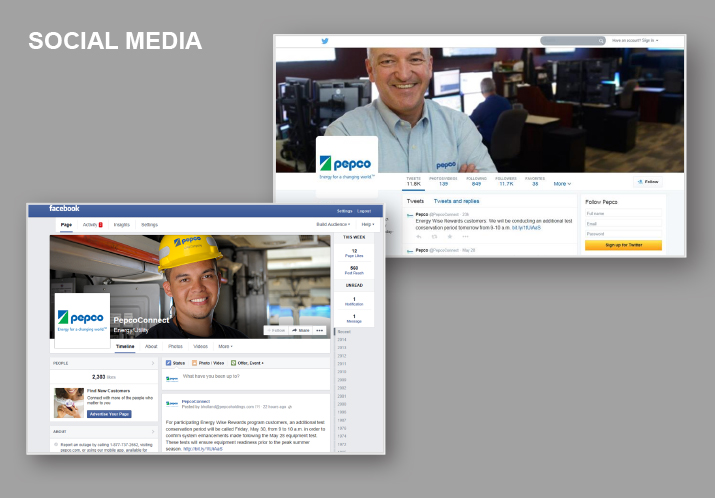
Task: Open the Activity tab on Facebook
Action: click(x=93, y=225)
